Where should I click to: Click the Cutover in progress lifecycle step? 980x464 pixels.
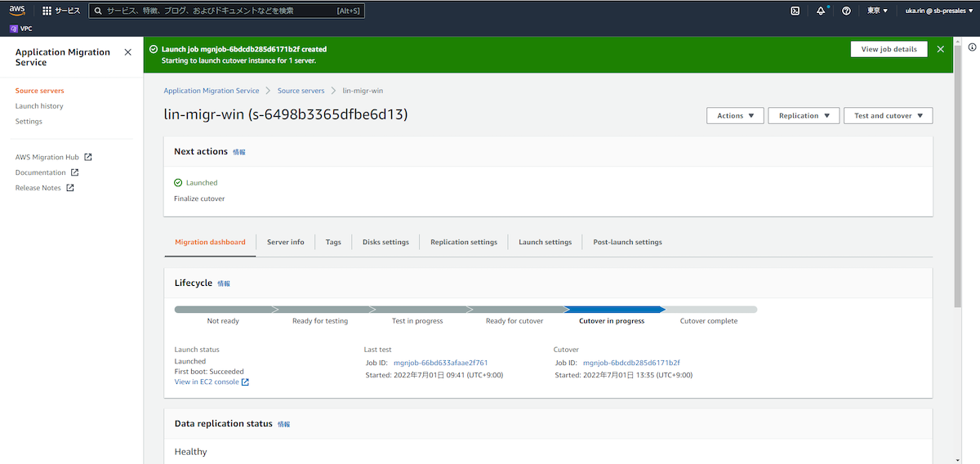[612, 310]
